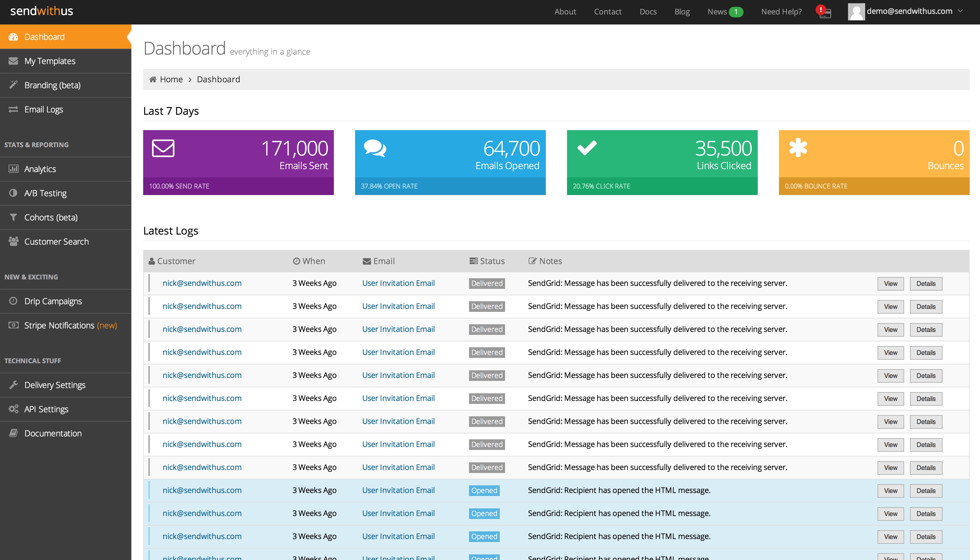Image resolution: width=980 pixels, height=560 pixels.
Task: Go to Docs in top navigation
Action: tap(648, 12)
